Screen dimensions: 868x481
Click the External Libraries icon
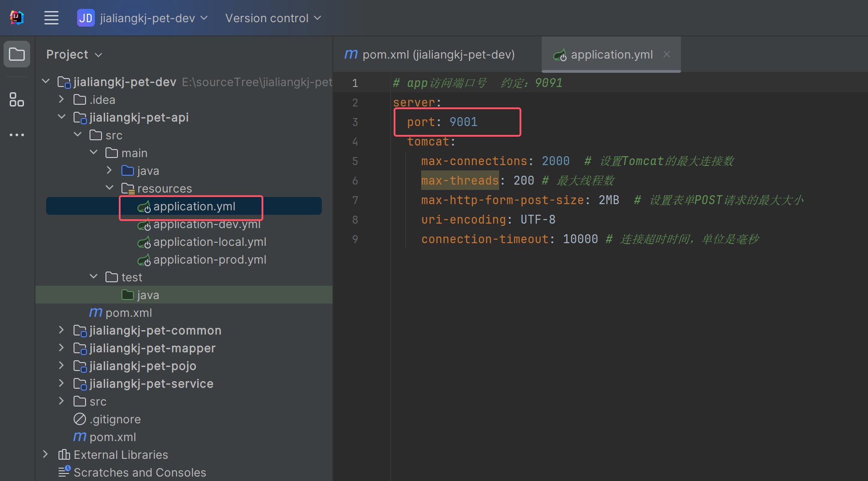pyautogui.click(x=64, y=454)
